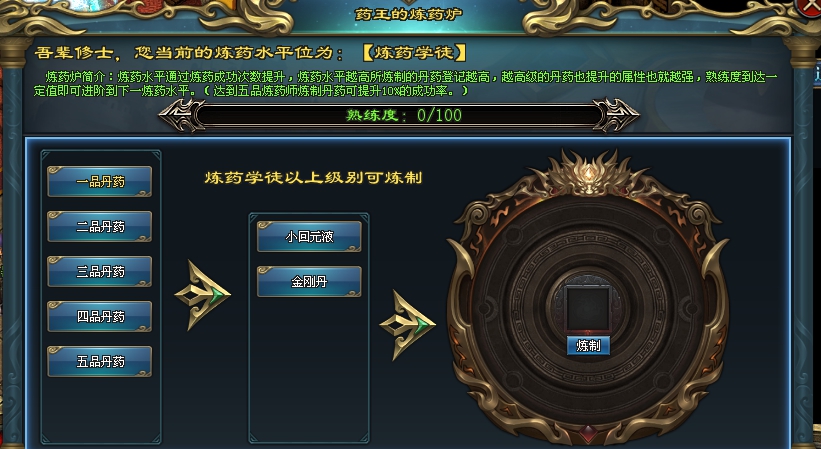Click the golden arrow beside tier list
Screen dimensions: 821x449
tap(202, 295)
